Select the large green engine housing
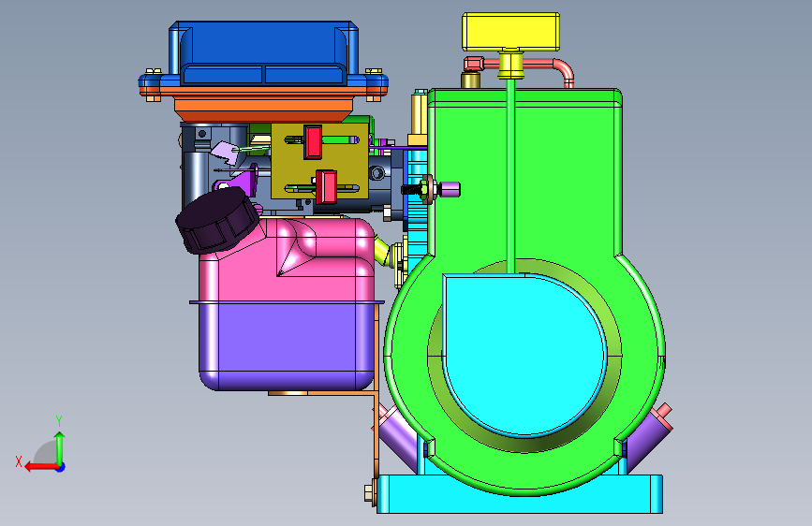Screen dimensions: 812x526 (x=565, y=182)
